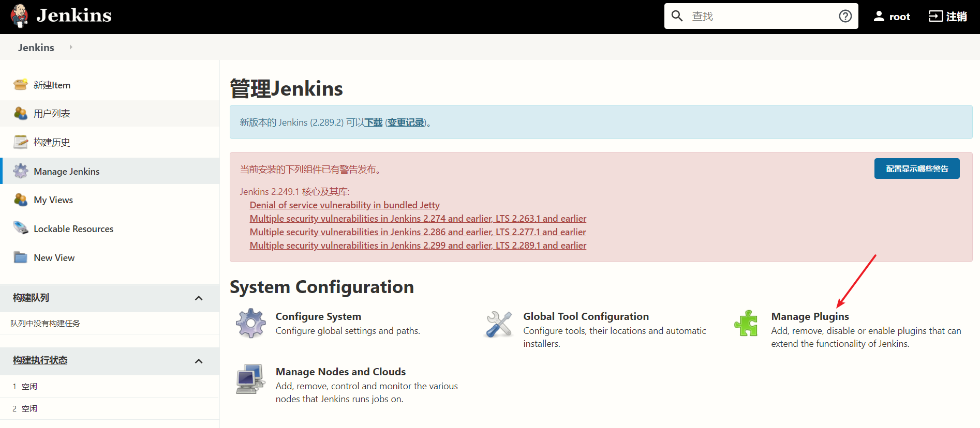
Task: Log out using the 注销 link
Action: (956, 17)
